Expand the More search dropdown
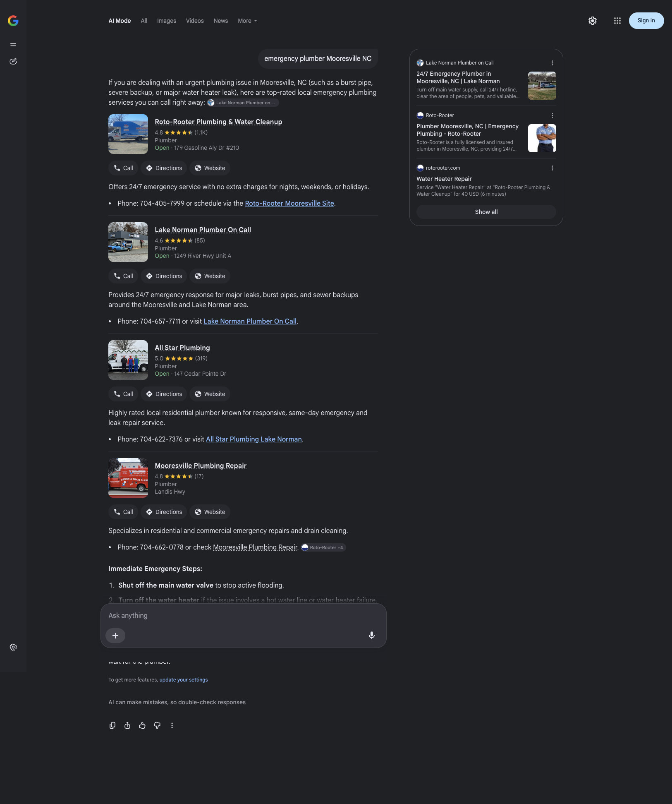Viewport: 672px width, 804px height. point(247,21)
